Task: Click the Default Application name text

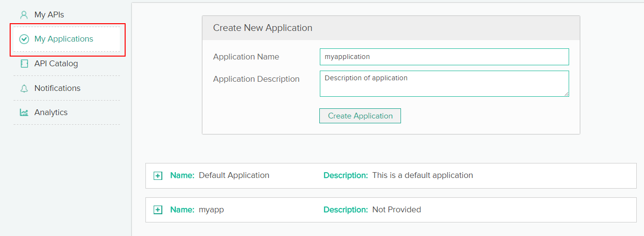Action: tap(234, 176)
